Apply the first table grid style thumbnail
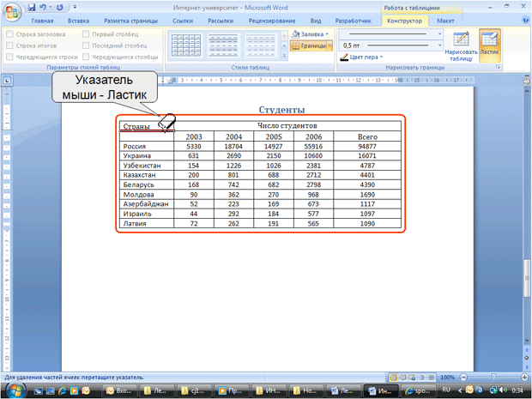Screen dimensions: 532x399 click(x=186, y=45)
